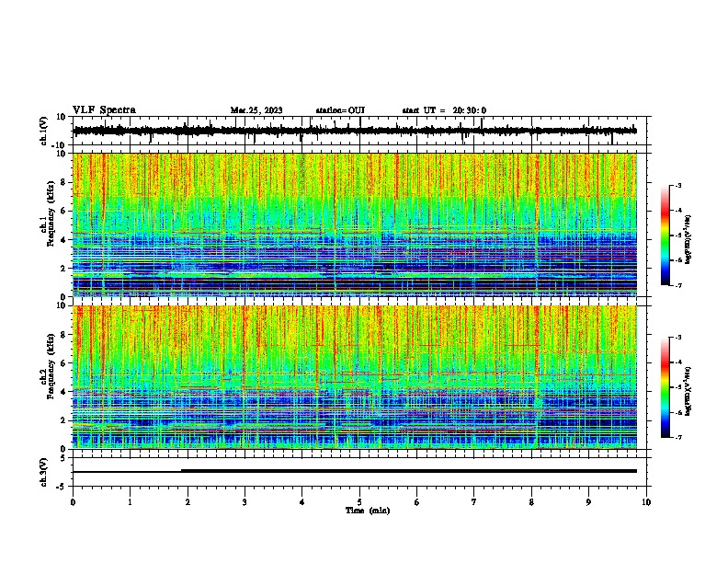Click the "VLF Spectra" plot title

[x=104, y=109]
